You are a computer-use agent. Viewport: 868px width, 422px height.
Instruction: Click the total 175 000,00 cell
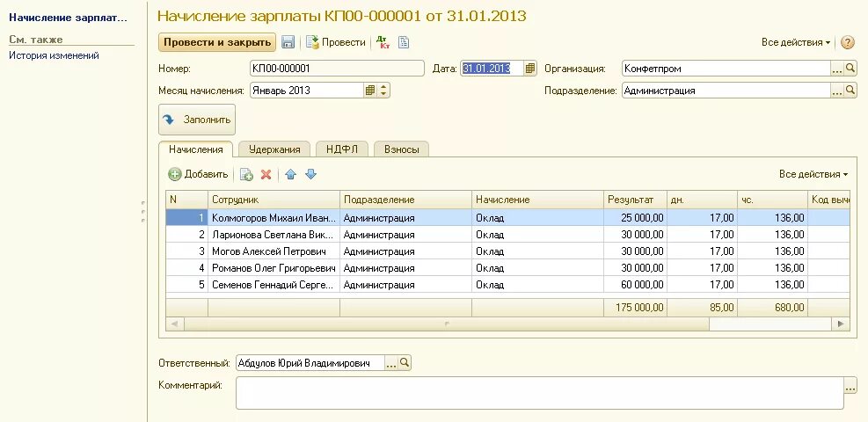635,308
